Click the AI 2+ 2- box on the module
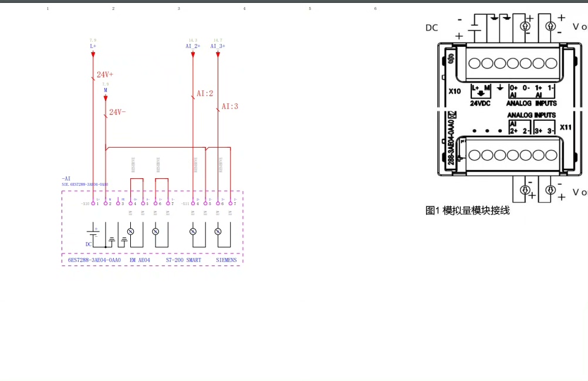This screenshot has width=588, height=381. 520,127
